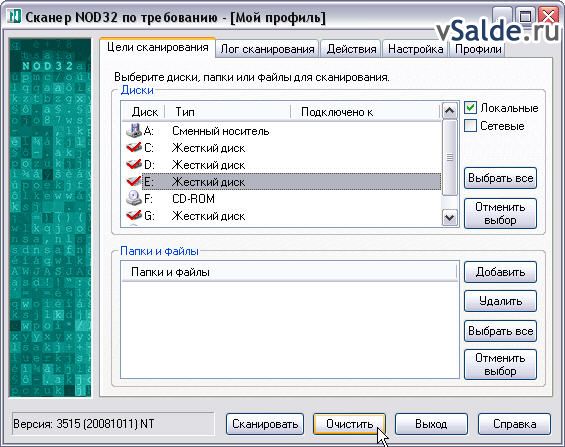Click the Удалить button
Viewport: 565px width, 447px height.
pyautogui.click(x=500, y=301)
